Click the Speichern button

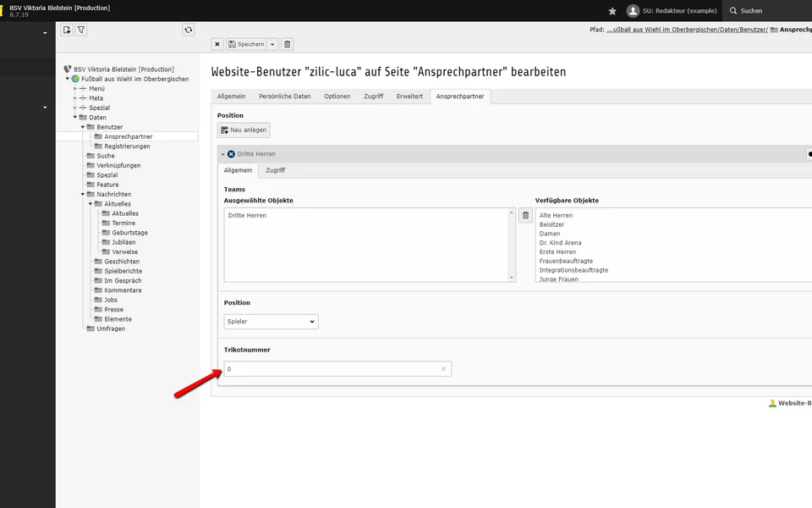[x=246, y=44]
